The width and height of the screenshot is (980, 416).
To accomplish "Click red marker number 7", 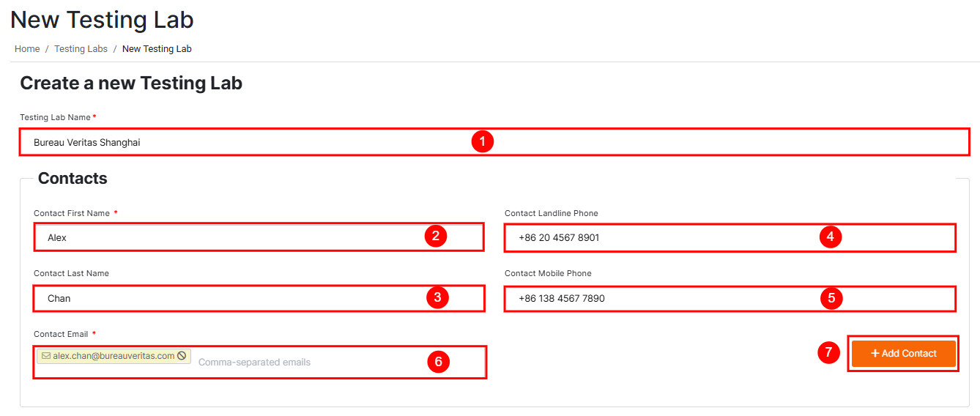I will click(828, 352).
